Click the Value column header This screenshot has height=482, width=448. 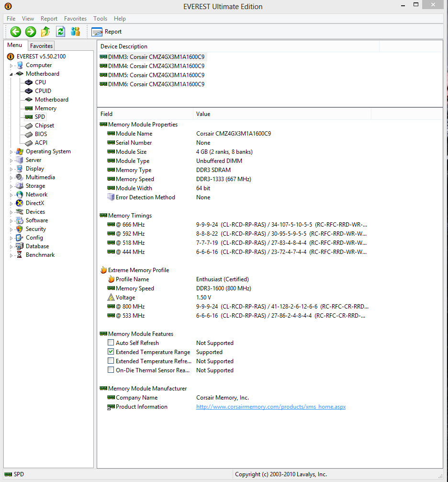pyautogui.click(x=282, y=114)
